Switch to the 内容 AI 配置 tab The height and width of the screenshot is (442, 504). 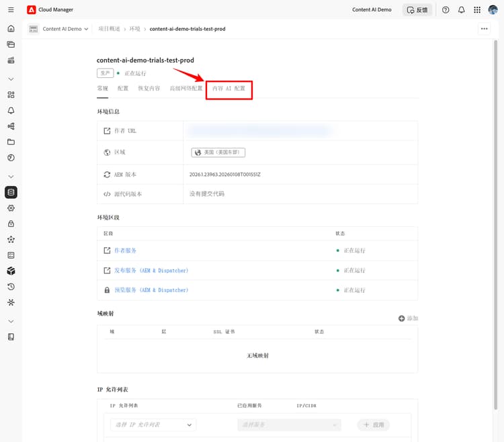pyautogui.click(x=229, y=89)
